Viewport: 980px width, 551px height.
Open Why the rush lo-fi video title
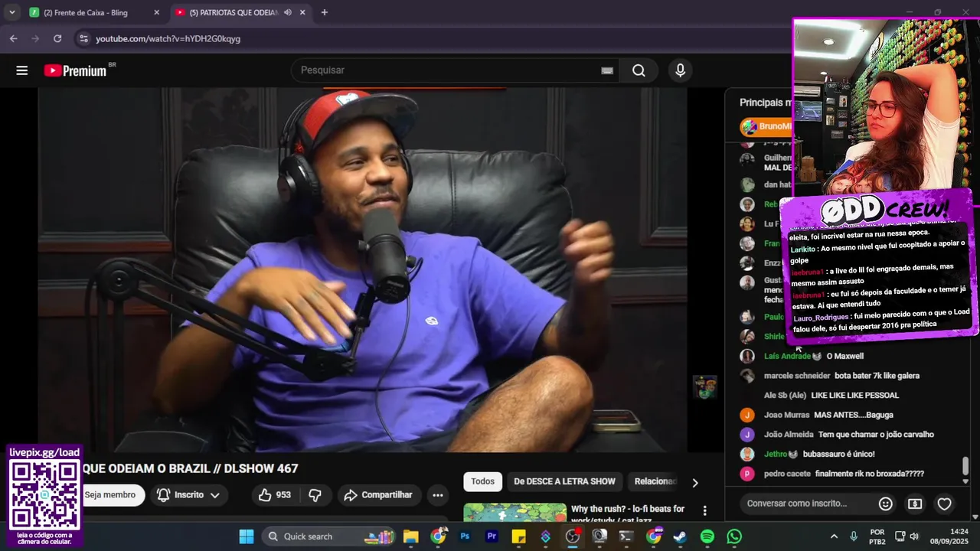[628, 514]
